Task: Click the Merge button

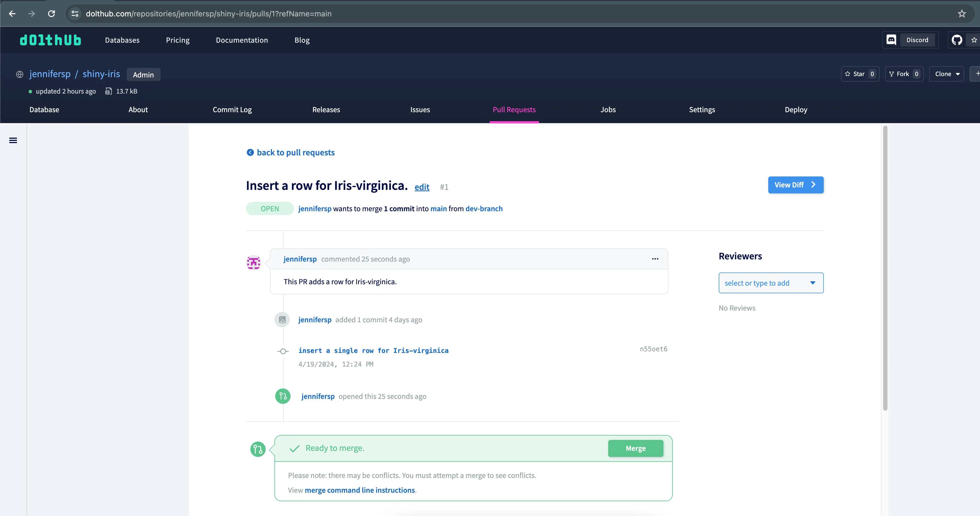Action: point(635,448)
